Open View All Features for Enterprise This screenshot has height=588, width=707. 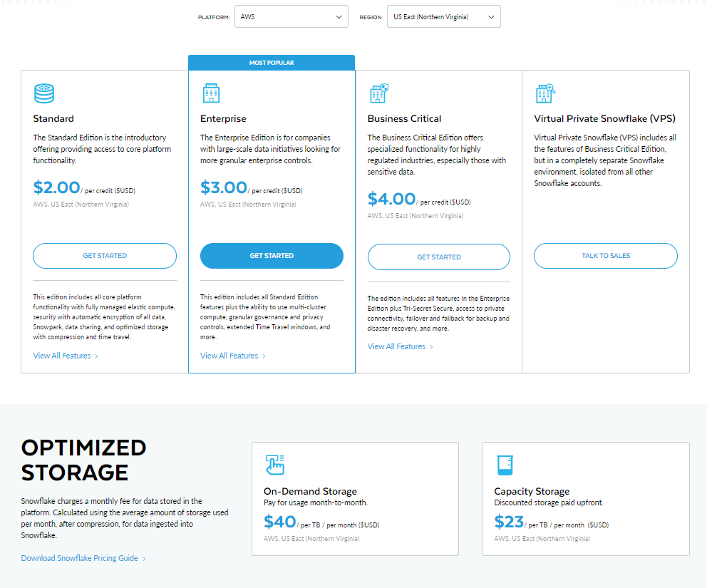(x=229, y=355)
